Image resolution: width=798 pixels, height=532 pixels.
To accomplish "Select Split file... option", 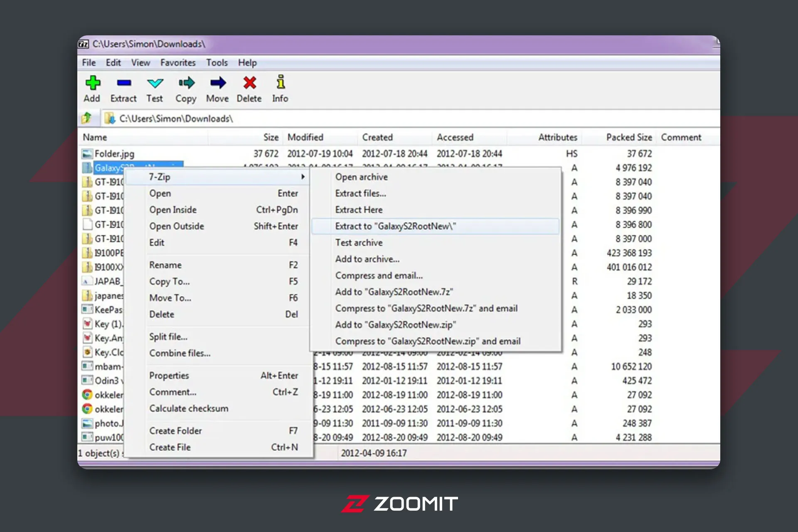I will click(217, 337).
